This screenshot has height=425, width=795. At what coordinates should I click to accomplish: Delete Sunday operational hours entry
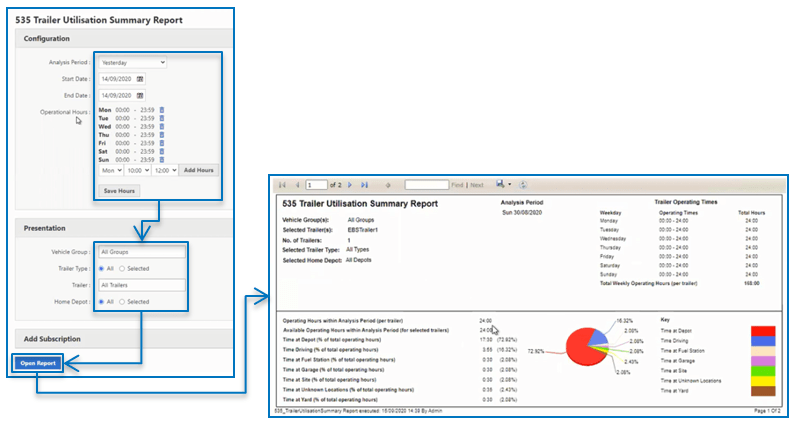(x=162, y=159)
